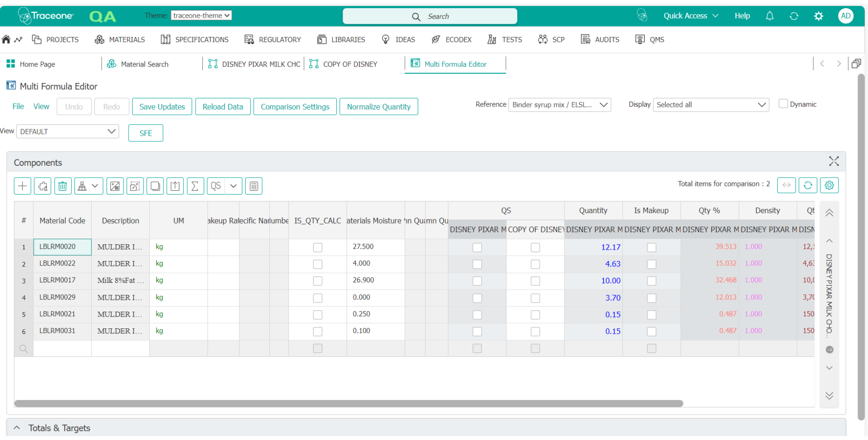The width and height of the screenshot is (868, 440).
Task: Click the calculator icon in Components toolbar
Action: 254,186
